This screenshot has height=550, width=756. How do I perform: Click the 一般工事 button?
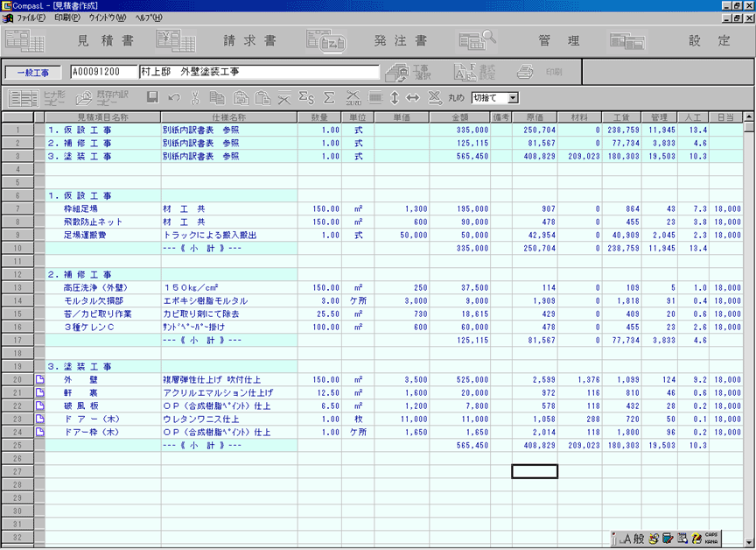(33, 73)
